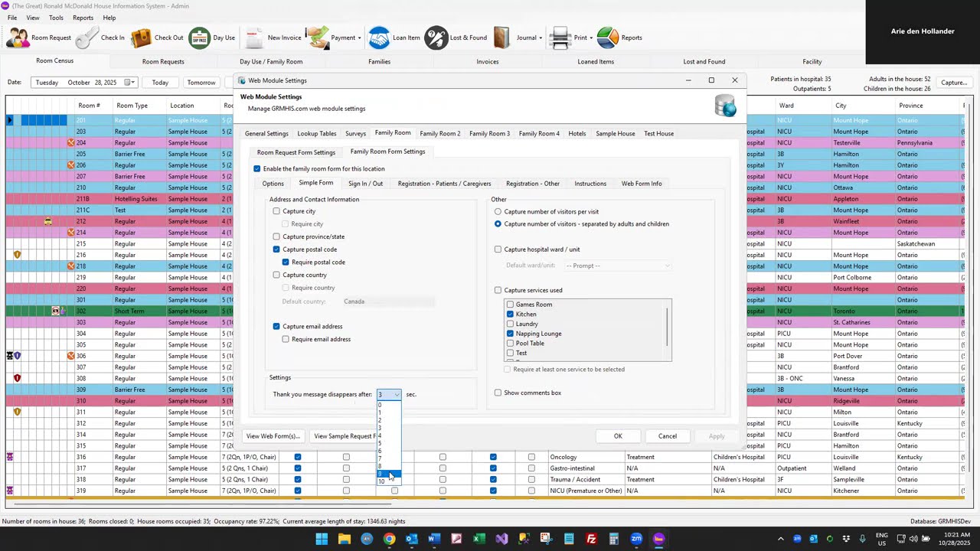Choose 10 in the seconds dropdown list
This screenshot has width=980, height=551.
point(389,481)
